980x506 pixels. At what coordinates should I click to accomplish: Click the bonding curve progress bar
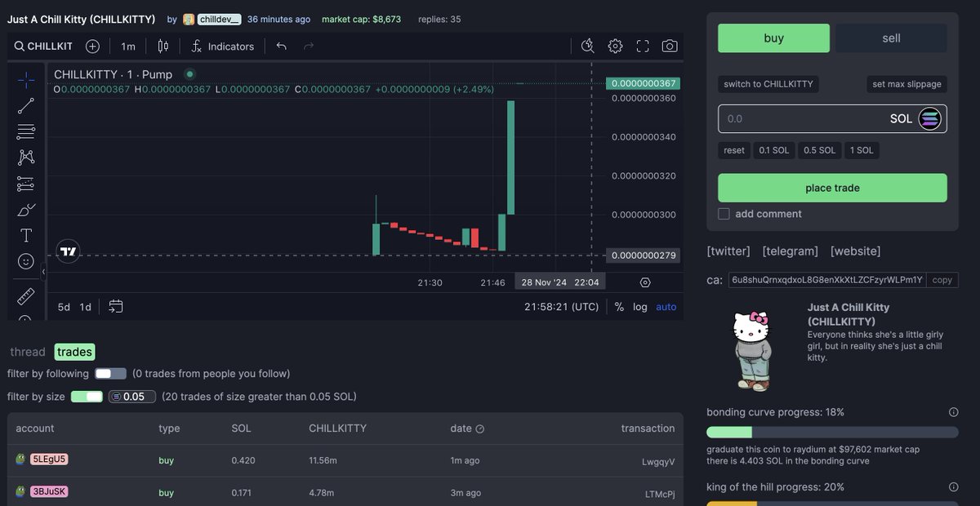click(x=832, y=433)
